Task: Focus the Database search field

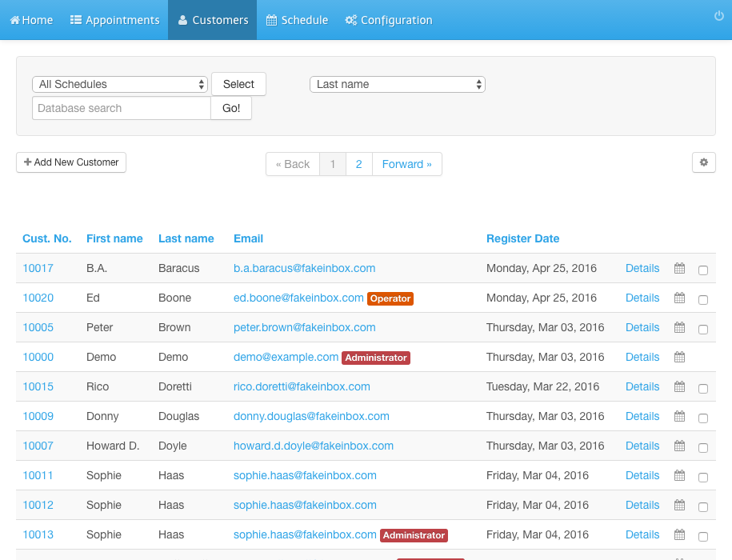Action: [x=122, y=108]
